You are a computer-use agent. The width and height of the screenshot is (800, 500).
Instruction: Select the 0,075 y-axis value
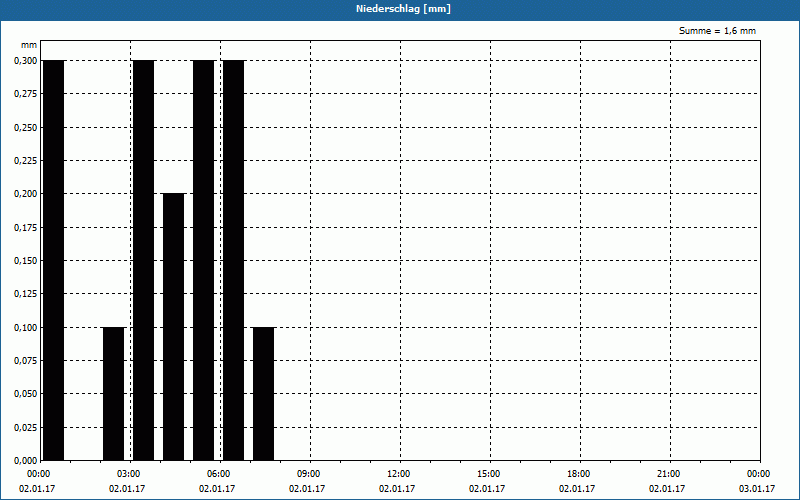point(26,361)
